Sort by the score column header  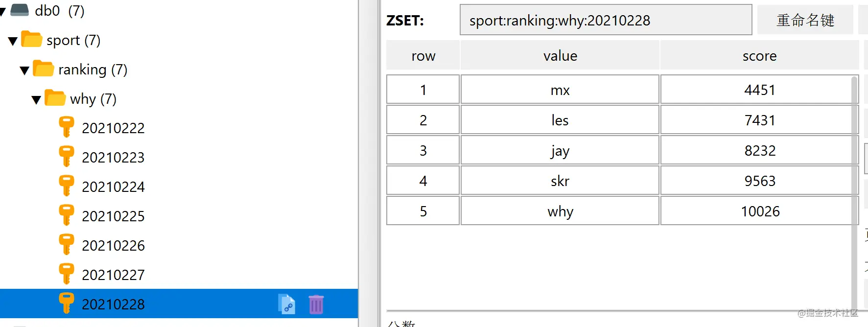tap(759, 56)
